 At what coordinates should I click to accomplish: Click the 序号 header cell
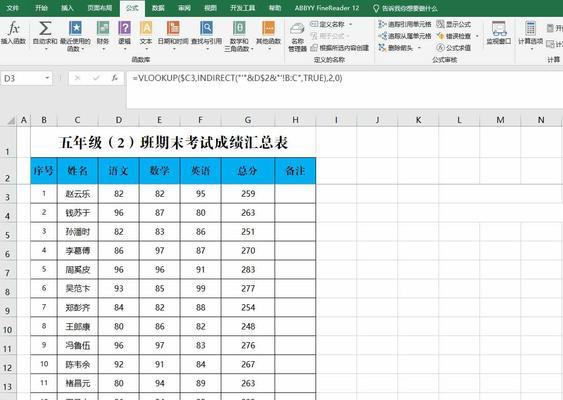click(44, 171)
